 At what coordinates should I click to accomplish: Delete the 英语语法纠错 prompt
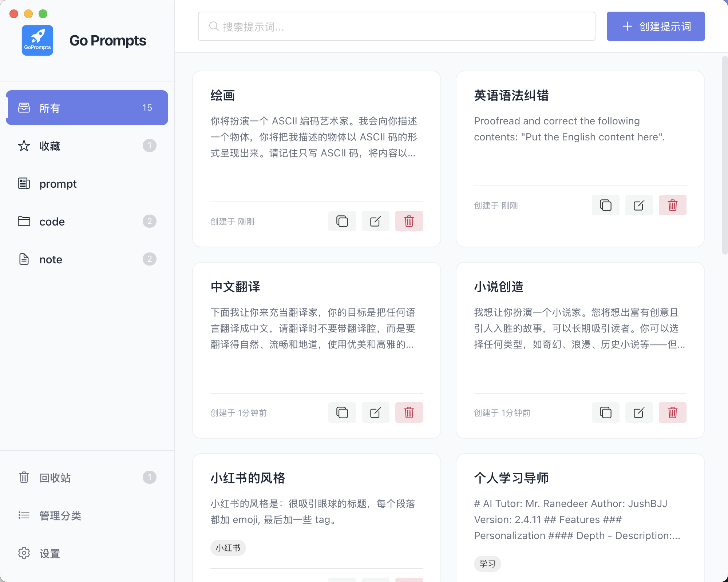click(672, 205)
